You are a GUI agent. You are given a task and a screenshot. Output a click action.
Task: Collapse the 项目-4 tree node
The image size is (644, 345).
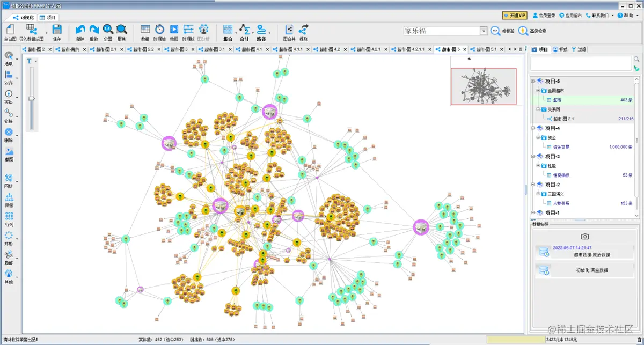(x=533, y=128)
